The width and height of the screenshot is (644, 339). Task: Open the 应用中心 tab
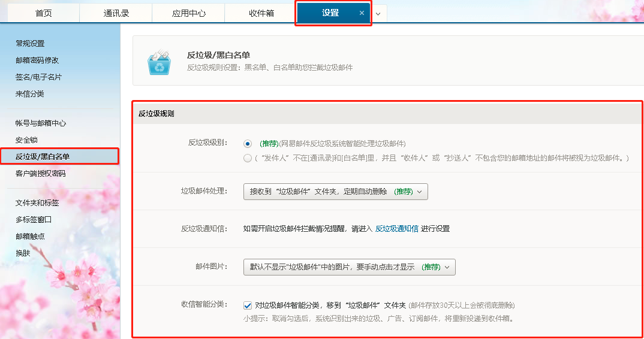[188, 13]
